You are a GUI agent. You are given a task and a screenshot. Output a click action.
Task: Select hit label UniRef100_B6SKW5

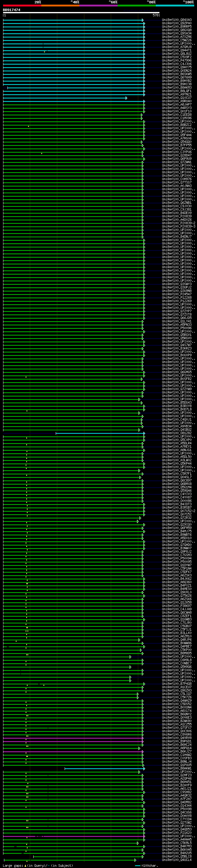[177, 74]
